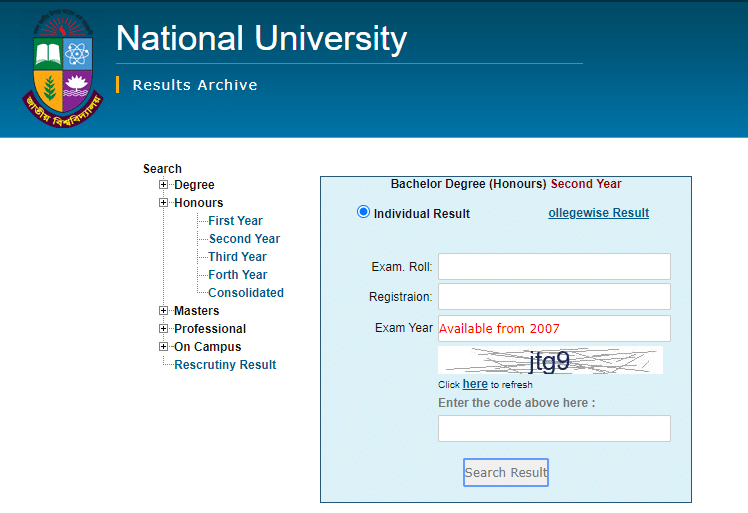
Task: Switch to the ollegewise Result link
Action: click(x=599, y=213)
